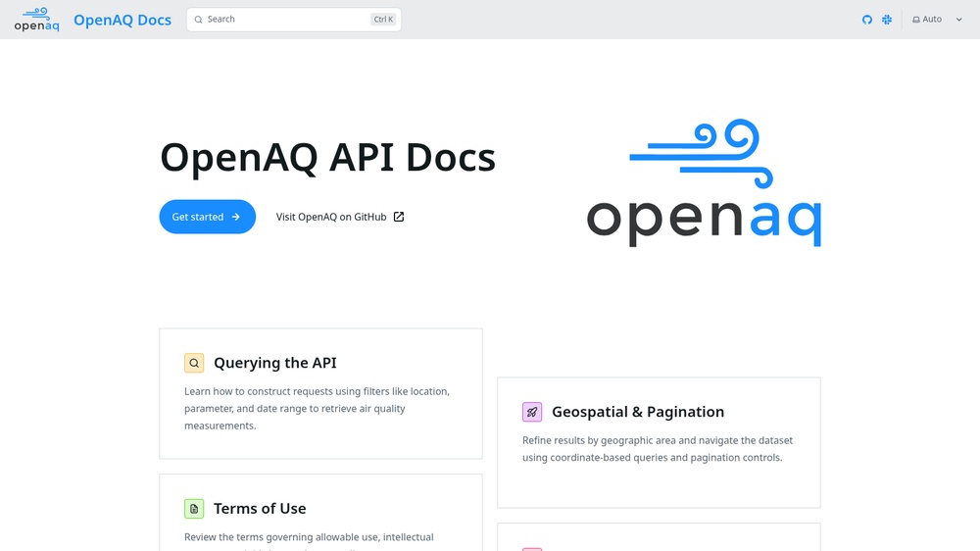Click the Ctrl K shortcut badge
The image size is (980, 551).
point(383,20)
